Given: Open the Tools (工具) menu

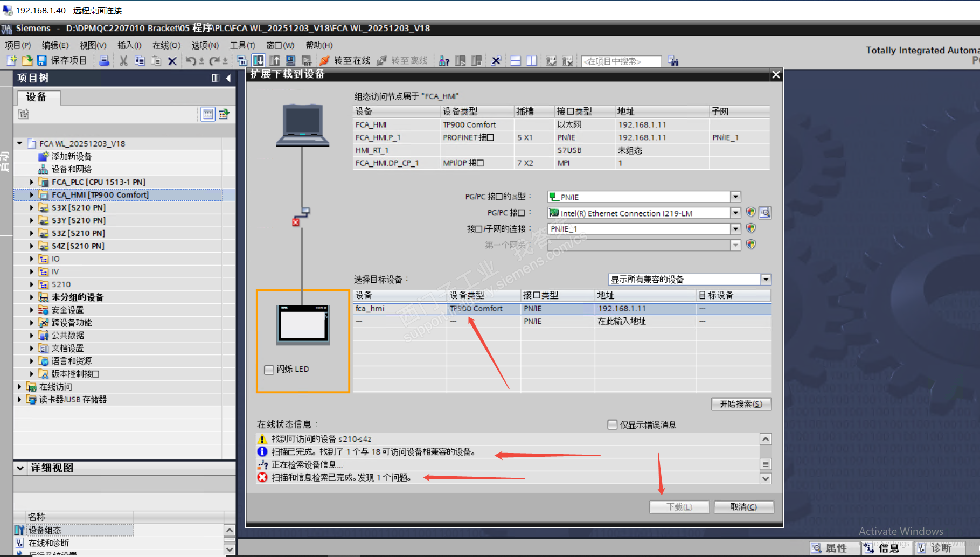Looking at the screenshot, I should tap(242, 45).
